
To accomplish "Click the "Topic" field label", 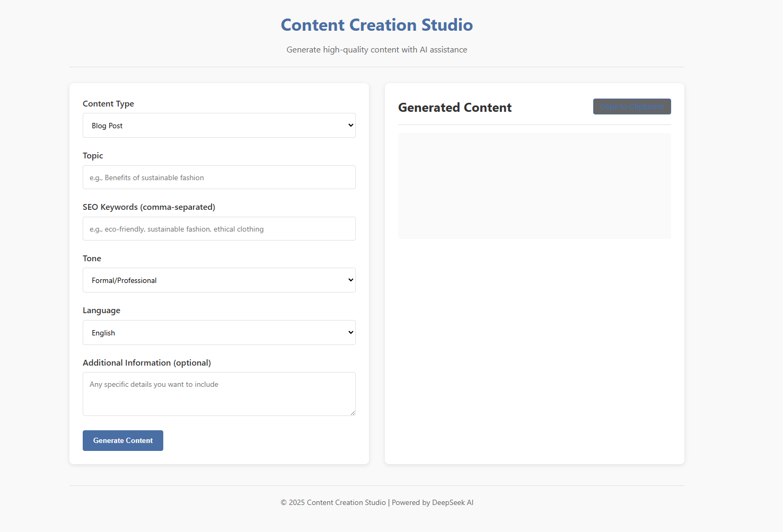I will 93,156.
